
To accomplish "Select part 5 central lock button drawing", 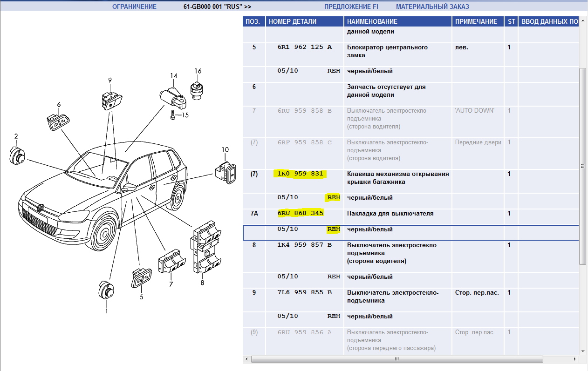I will pyautogui.click(x=141, y=278).
